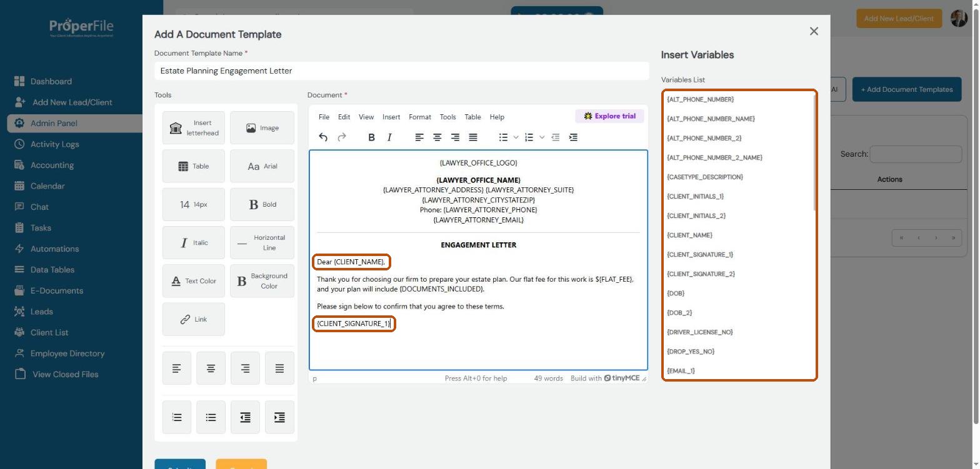The width and height of the screenshot is (980, 469).
Task: Expand numbered list style dropdown arrow
Action: (542, 137)
